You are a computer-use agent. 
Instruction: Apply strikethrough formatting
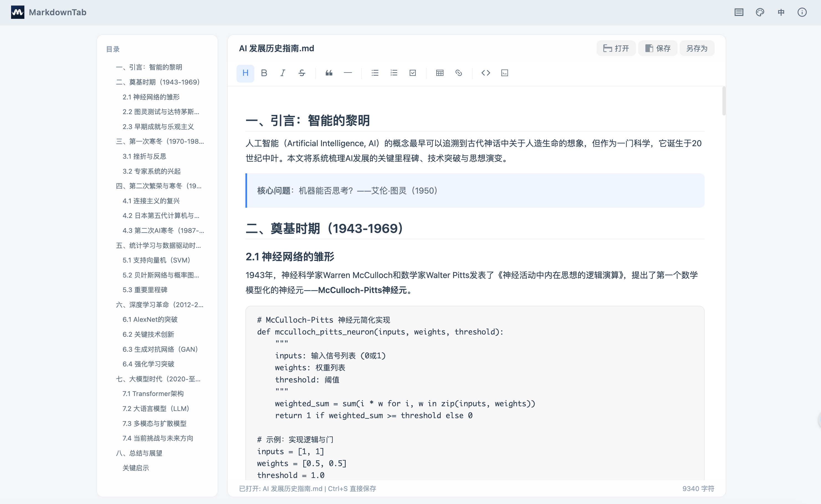point(302,73)
